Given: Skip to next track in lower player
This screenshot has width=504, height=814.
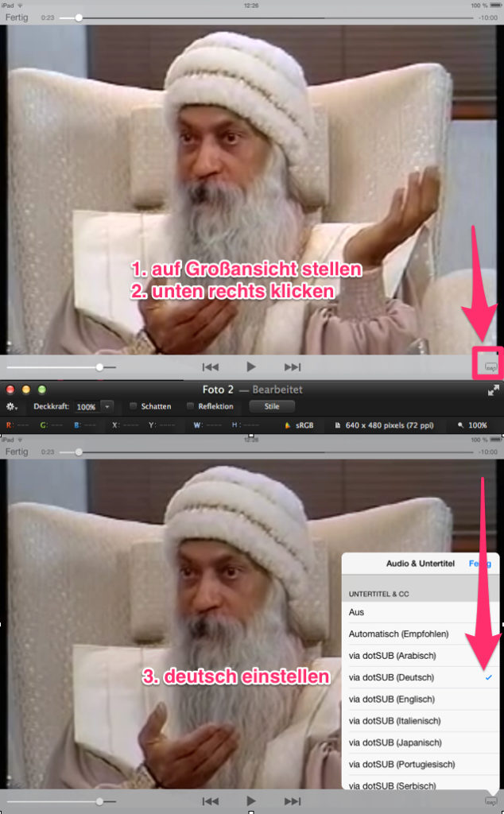Looking at the screenshot, I should click(293, 801).
